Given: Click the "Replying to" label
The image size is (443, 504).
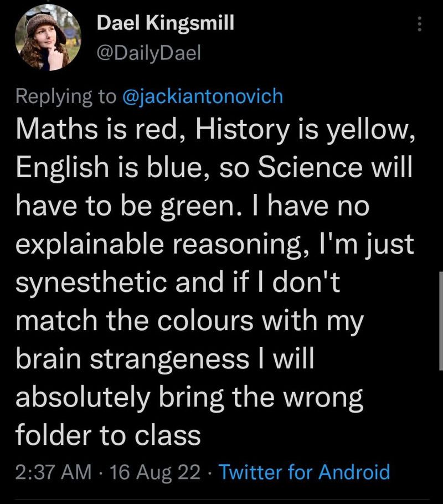Looking at the screenshot, I should click(x=63, y=96).
